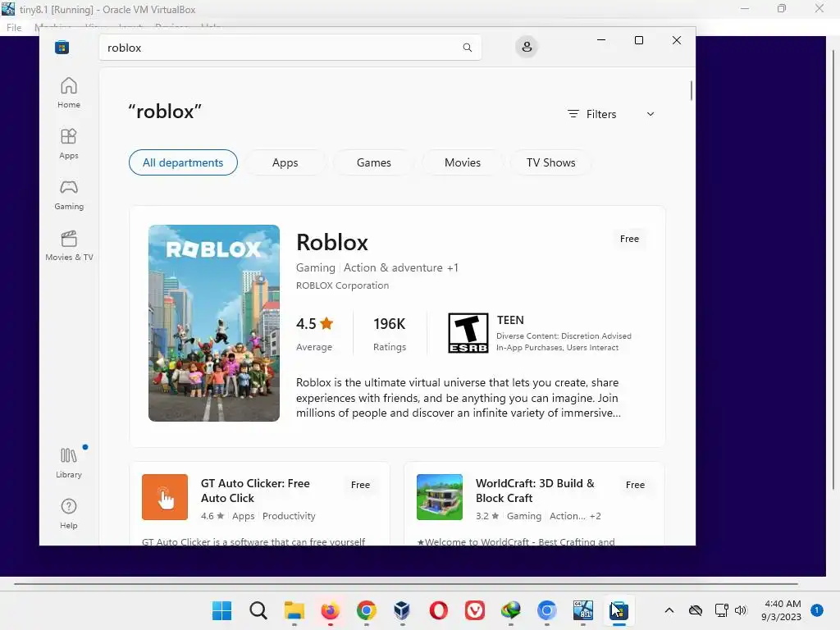Open the Apps section in sidebar
840x630 pixels.
click(69, 144)
